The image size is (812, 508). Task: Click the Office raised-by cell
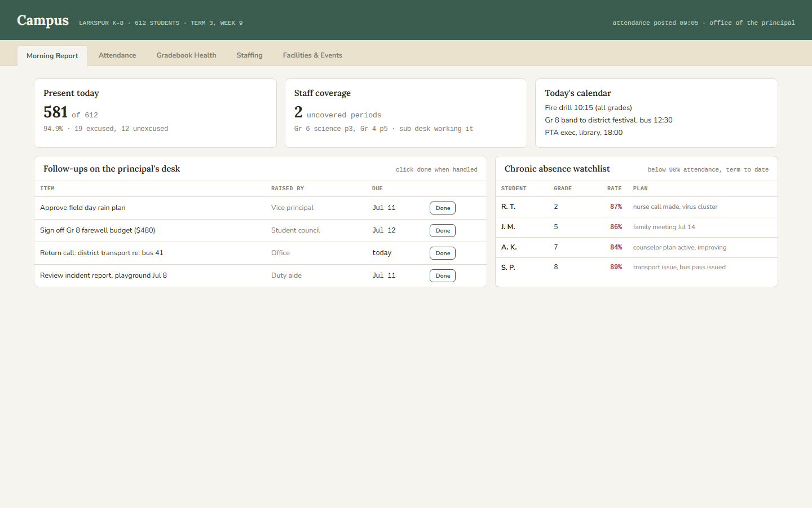[280, 253]
